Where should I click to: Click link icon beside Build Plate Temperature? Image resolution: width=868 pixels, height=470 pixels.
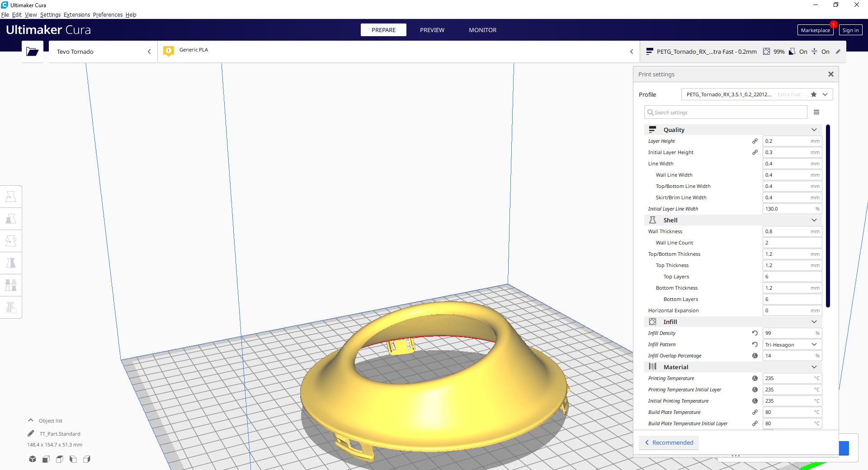click(x=755, y=412)
